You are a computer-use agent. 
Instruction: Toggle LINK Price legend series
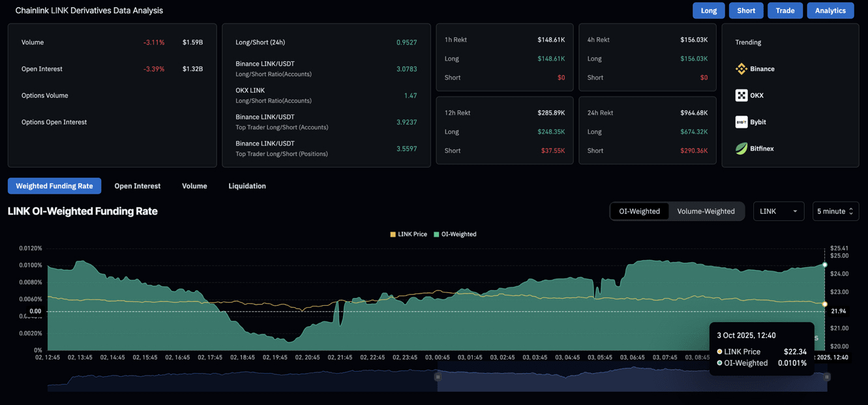[x=408, y=234]
